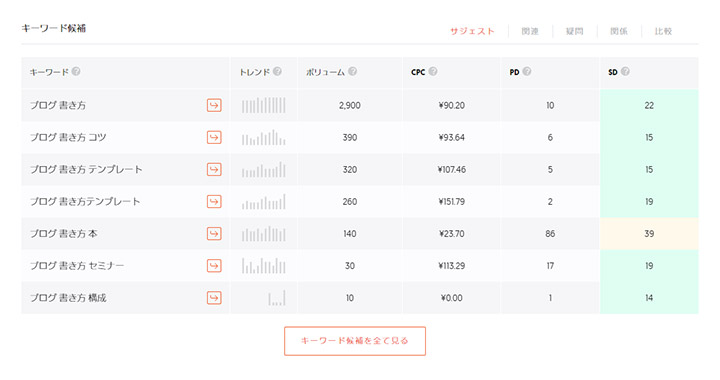Switch to the 関連 tab

tap(530, 31)
